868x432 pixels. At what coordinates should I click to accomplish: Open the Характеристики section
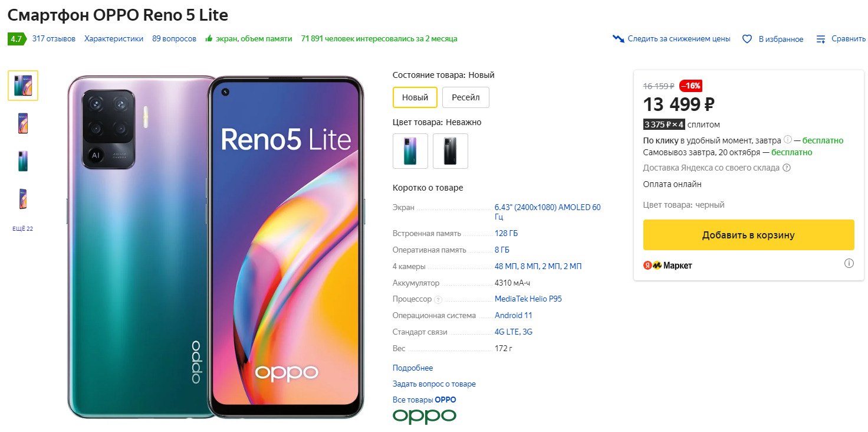(x=114, y=38)
